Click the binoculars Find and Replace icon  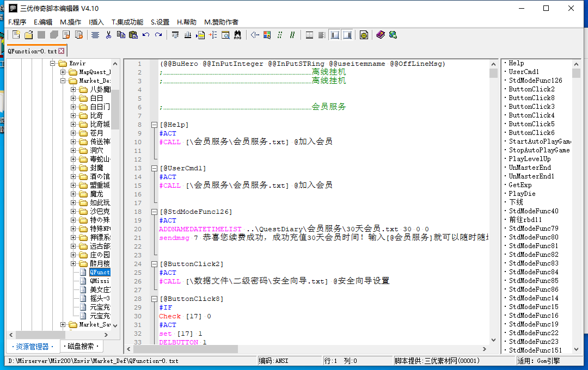[237, 35]
